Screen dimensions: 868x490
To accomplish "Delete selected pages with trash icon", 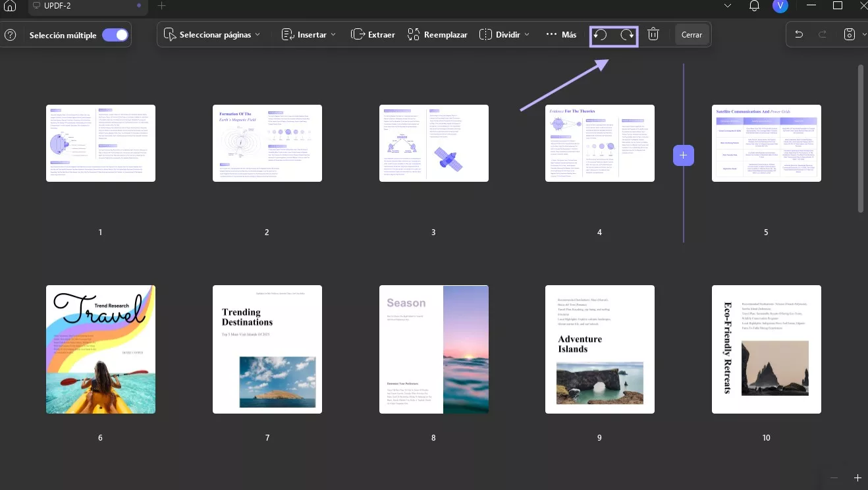I will (653, 35).
